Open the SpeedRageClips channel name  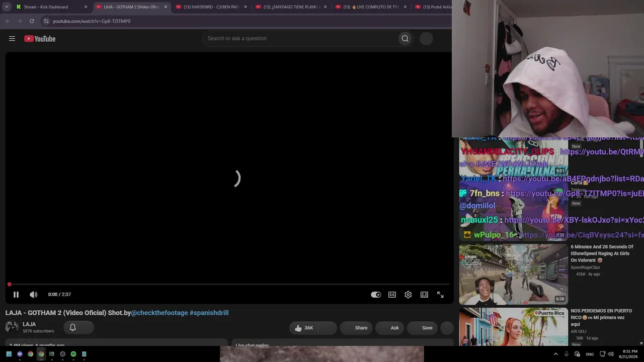pos(585,267)
